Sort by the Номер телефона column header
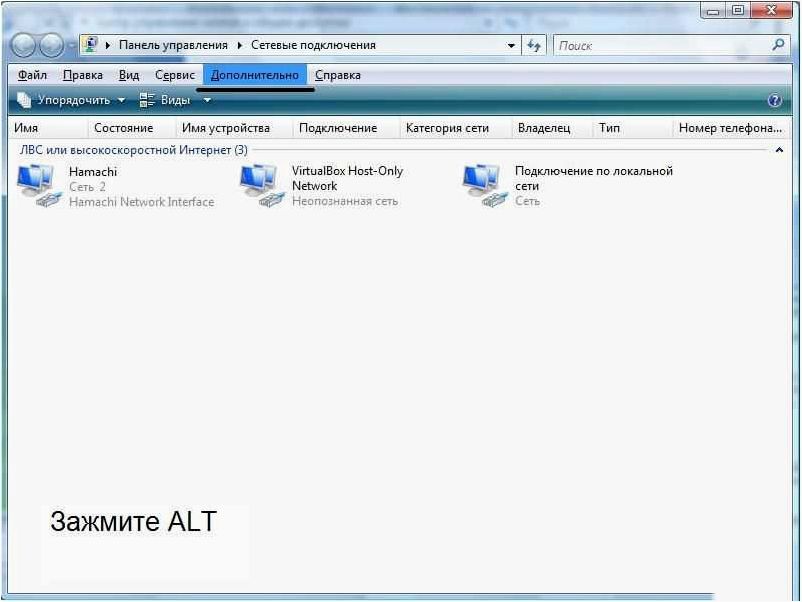The image size is (802, 602). [x=731, y=128]
